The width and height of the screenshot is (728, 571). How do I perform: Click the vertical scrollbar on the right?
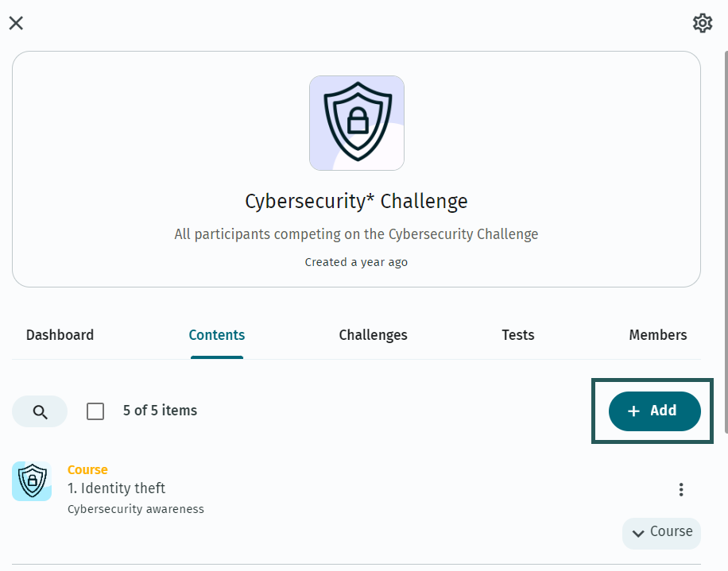click(726, 241)
